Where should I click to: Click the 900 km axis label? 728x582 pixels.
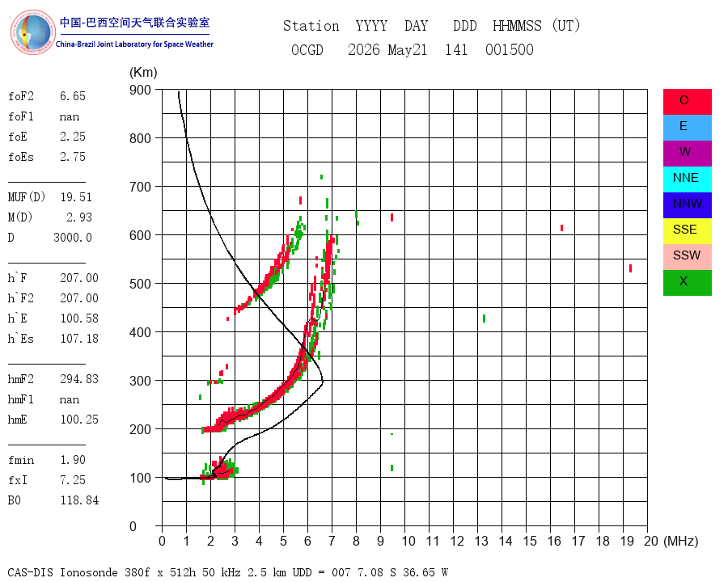[x=140, y=90]
